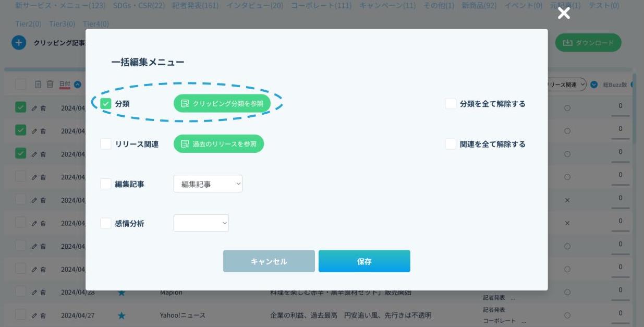Uncheck the 分類 checkbox
Viewport: 644px width, 327px height.
106,104
